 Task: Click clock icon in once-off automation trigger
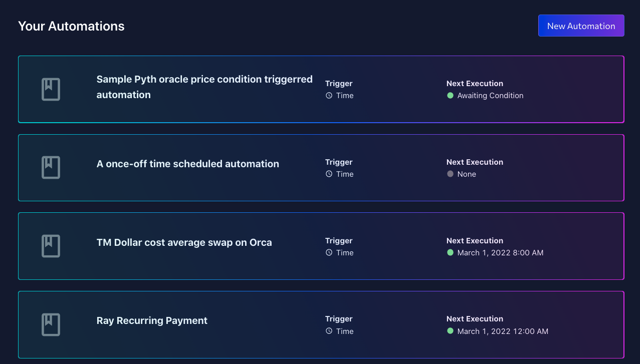(329, 174)
